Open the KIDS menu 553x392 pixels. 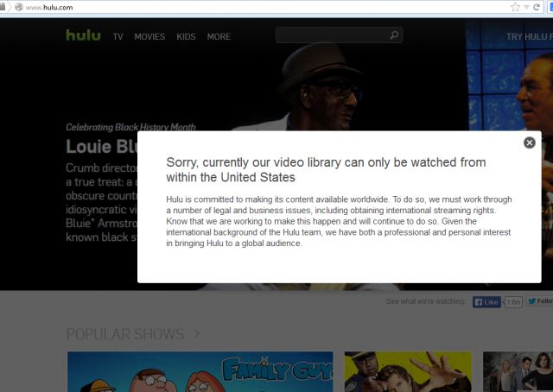[x=186, y=36]
